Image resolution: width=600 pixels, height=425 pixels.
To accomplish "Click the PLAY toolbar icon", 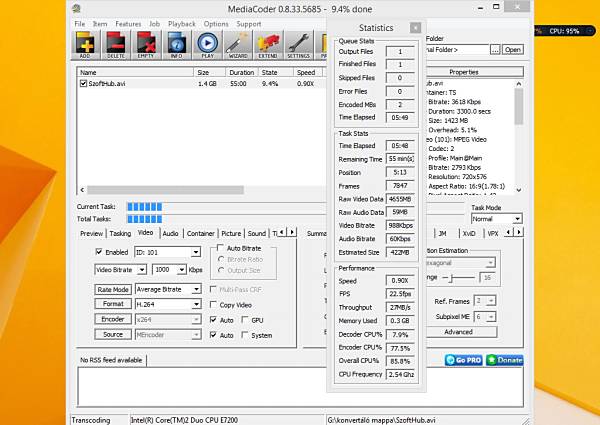I will coord(207,45).
